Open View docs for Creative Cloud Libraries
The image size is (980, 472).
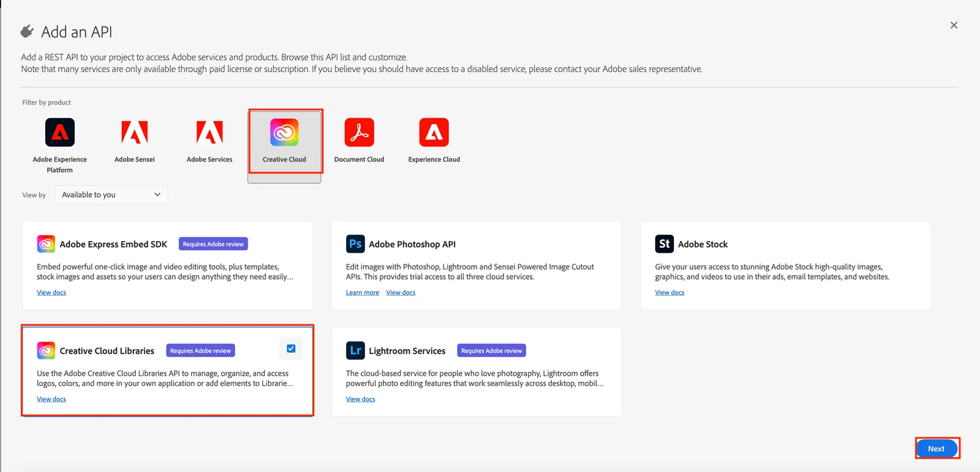(51, 399)
